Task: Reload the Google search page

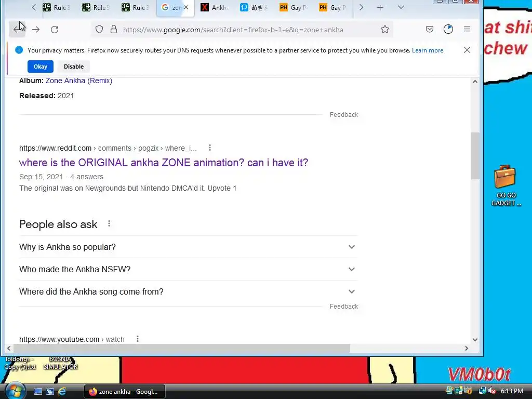Action: pos(55,30)
